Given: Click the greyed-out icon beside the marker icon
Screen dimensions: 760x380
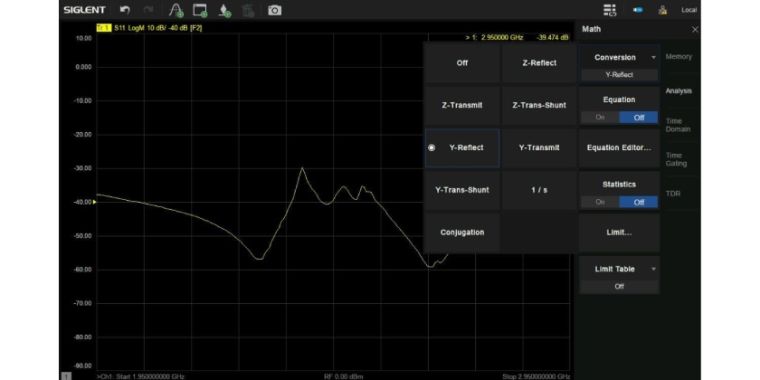Looking at the screenshot, I should [248, 10].
